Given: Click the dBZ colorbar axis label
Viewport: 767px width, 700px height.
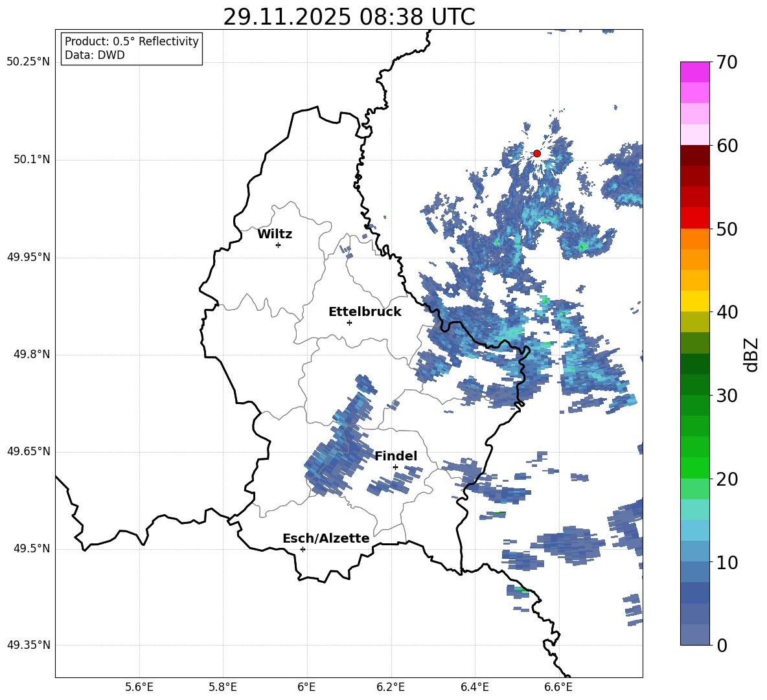Looking at the screenshot, I should click(752, 354).
